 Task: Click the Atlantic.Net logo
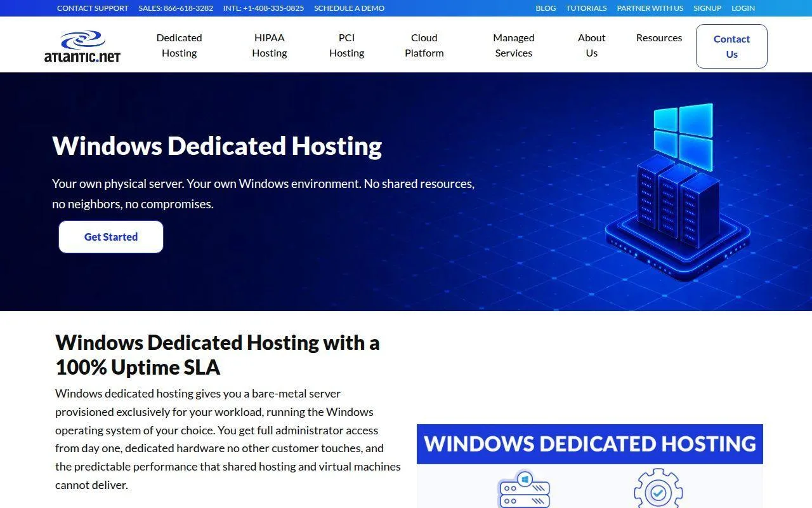point(82,46)
